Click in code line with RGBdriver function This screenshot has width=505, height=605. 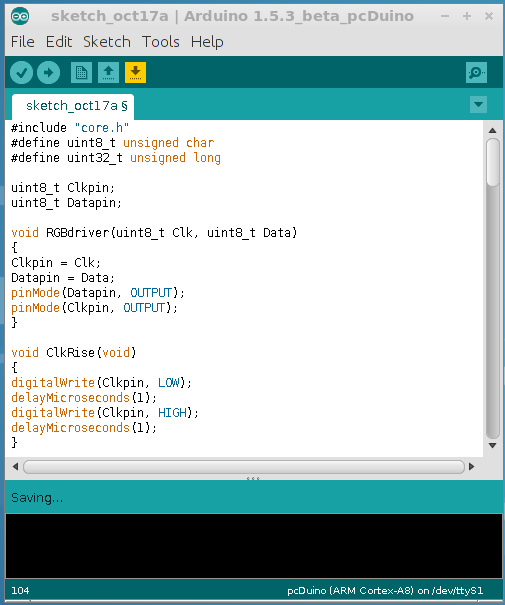tap(154, 233)
